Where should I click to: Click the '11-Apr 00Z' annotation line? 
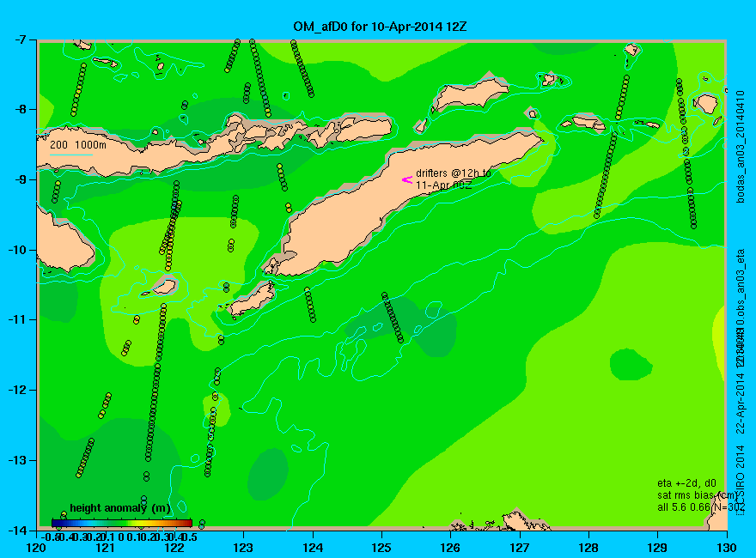tap(444, 185)
